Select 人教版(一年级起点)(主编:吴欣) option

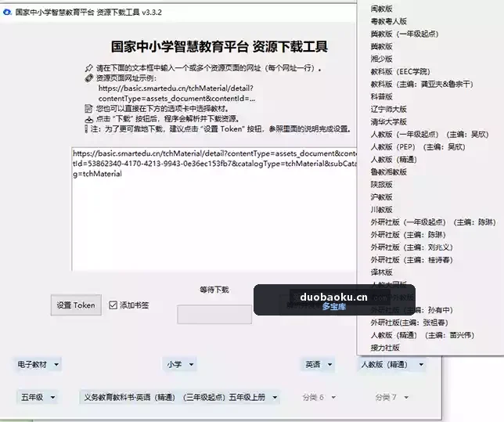coord(430,134)
